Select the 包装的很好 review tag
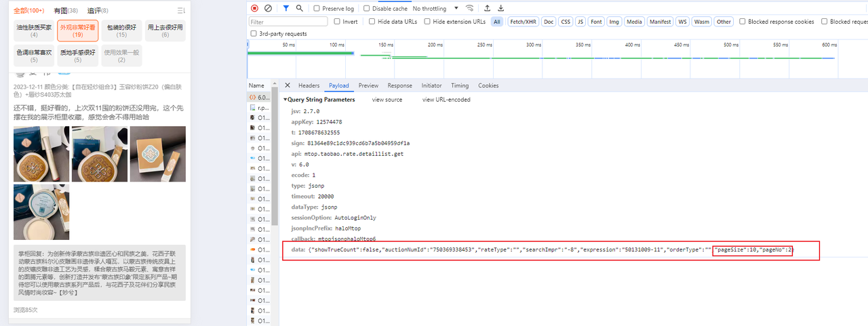868x326 pixels. (x=121, y=30)
